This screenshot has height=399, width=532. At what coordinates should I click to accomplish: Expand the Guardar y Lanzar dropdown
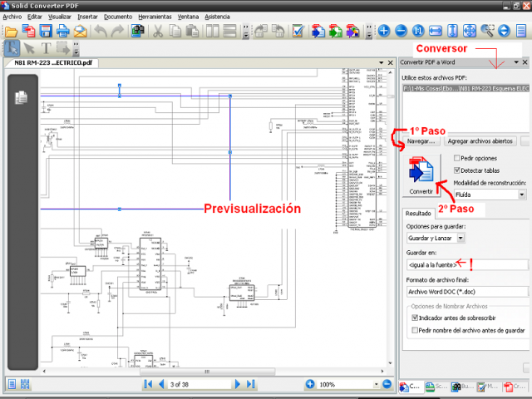coord(461,239)
